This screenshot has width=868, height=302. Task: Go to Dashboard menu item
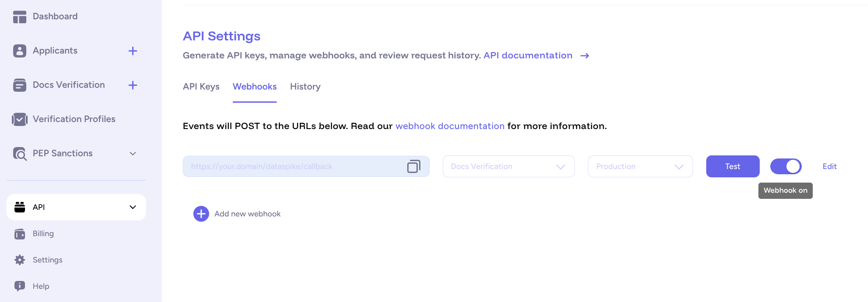pyautogui.click(x=55, y=17)
